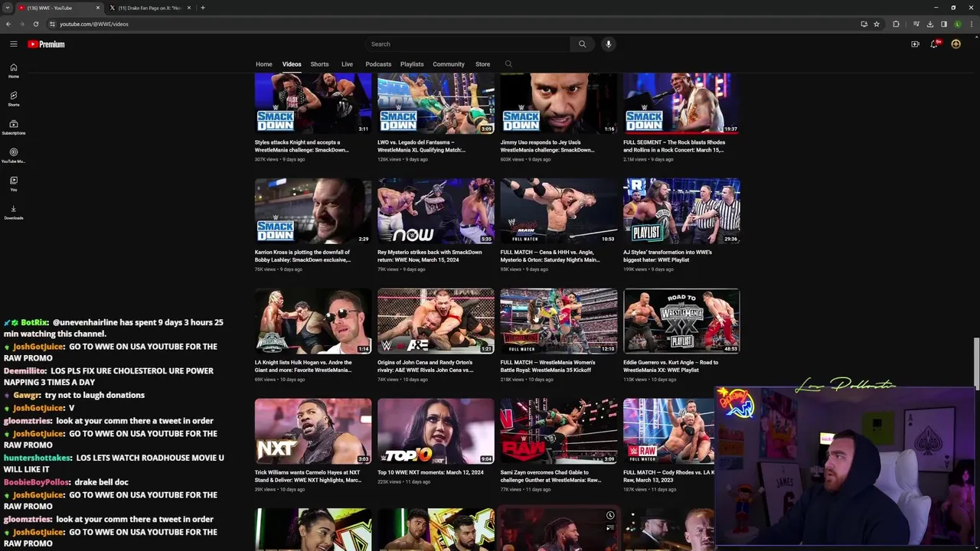
Task: Add bottom-row video to Watch later clock
Action: click(610, 515)
